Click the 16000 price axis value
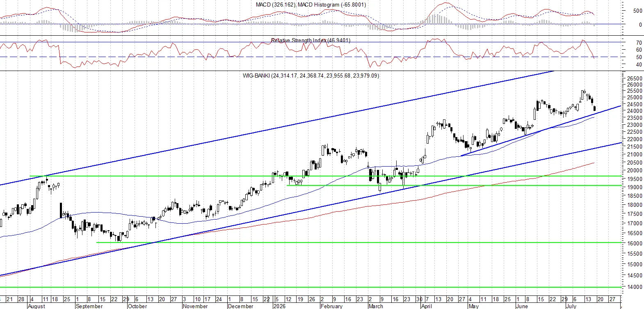644x309 pixels. 635,243
